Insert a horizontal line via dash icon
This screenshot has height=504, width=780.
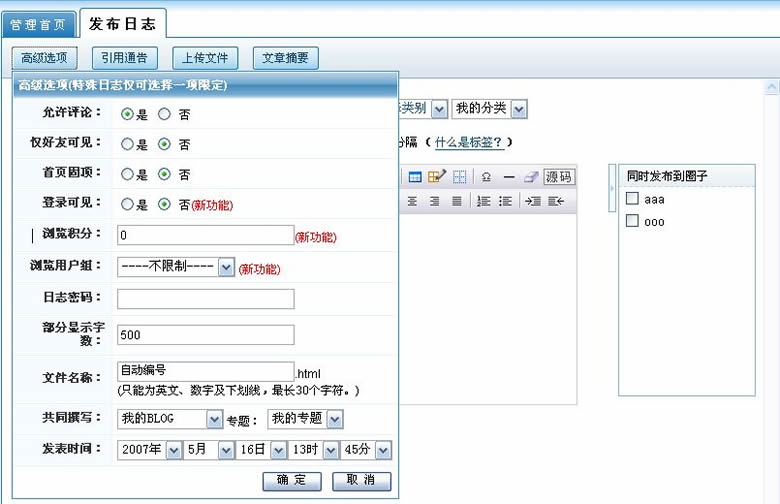508,177
